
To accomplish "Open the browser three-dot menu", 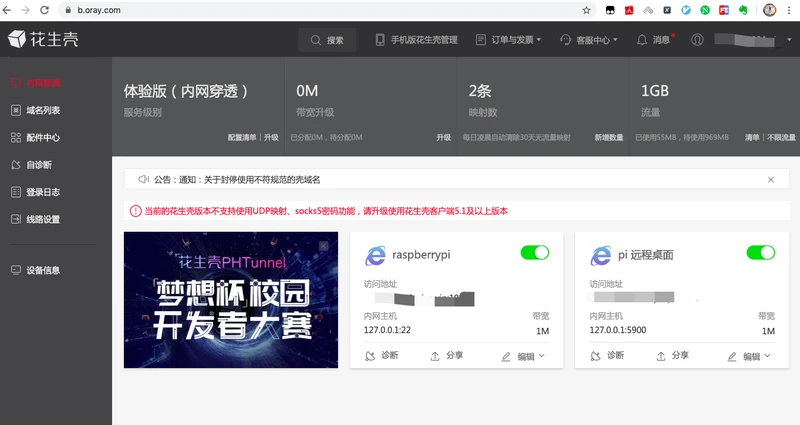I will coord(789,10).
